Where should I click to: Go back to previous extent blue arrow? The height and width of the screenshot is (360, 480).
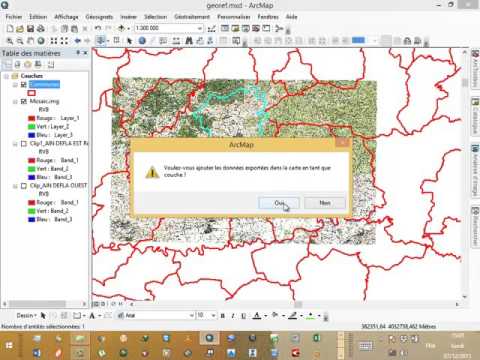point(78,41)
